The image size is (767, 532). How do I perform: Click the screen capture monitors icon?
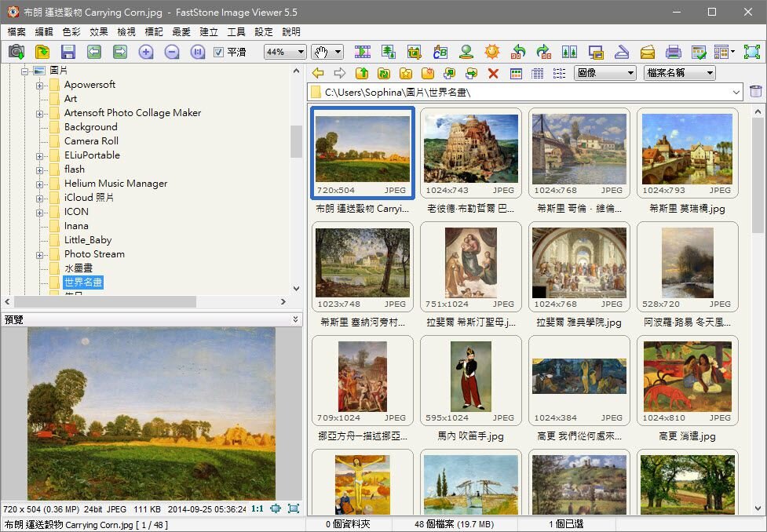point(596,51)
